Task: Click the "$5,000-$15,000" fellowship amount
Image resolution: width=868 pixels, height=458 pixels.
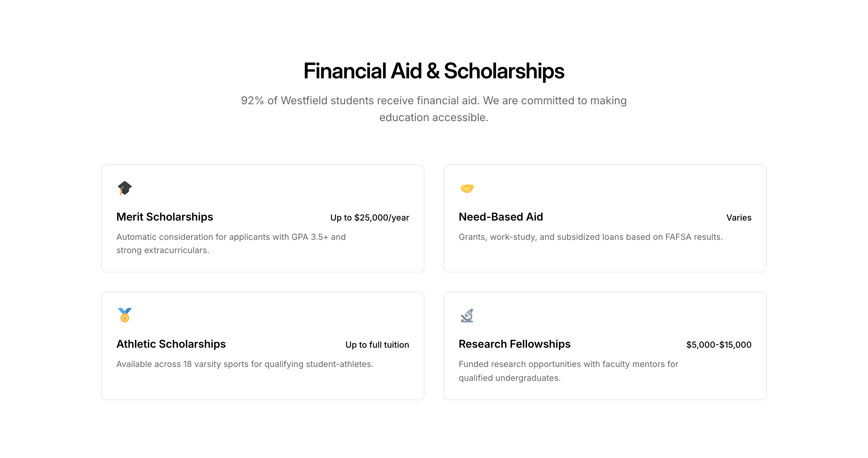Action: tap(719, 345)
